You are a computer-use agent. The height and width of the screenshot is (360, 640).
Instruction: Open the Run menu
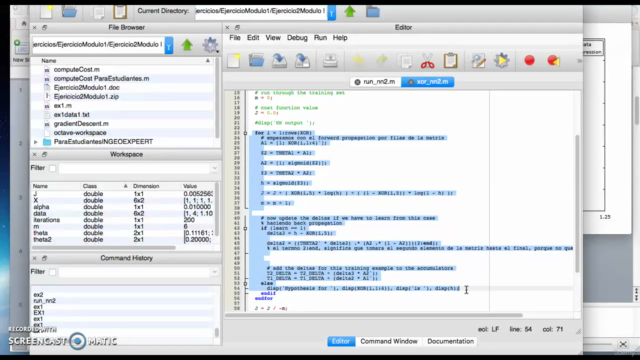point(320,38)
